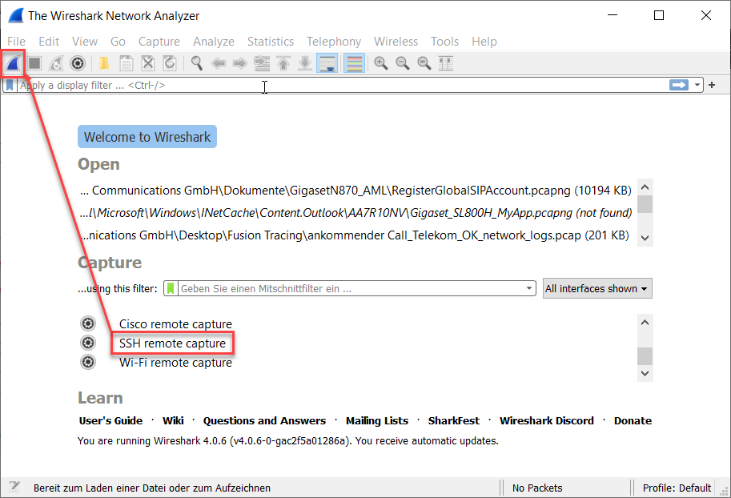
Task: Open the Wireless menu
Action: [x=396, y=42]
